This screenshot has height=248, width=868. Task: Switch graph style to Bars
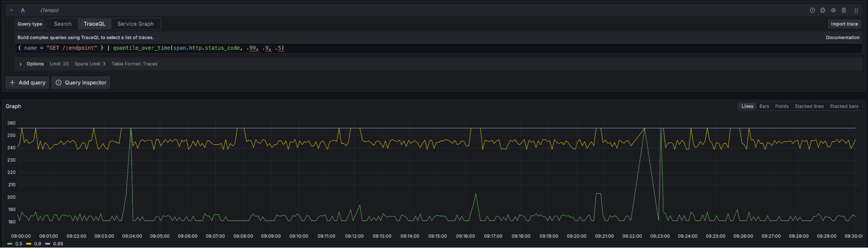(764, 106)
